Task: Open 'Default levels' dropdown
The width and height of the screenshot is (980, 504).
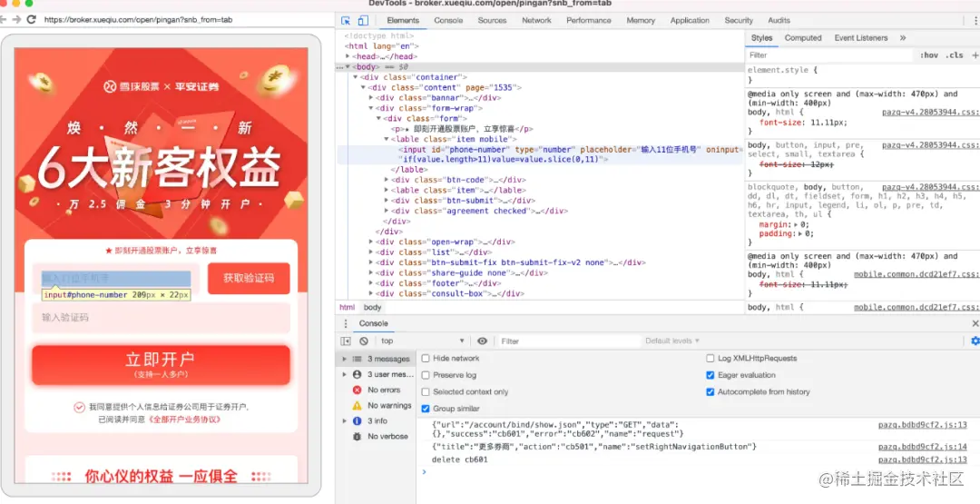Action: pyautogui.click(x=671, y=341)
